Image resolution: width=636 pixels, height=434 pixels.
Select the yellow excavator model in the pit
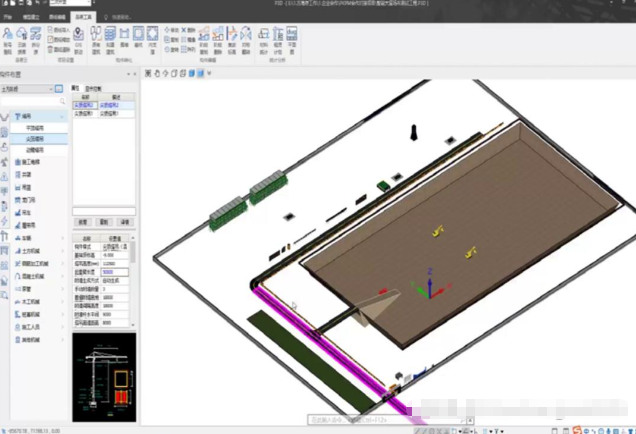coord(436,231)
